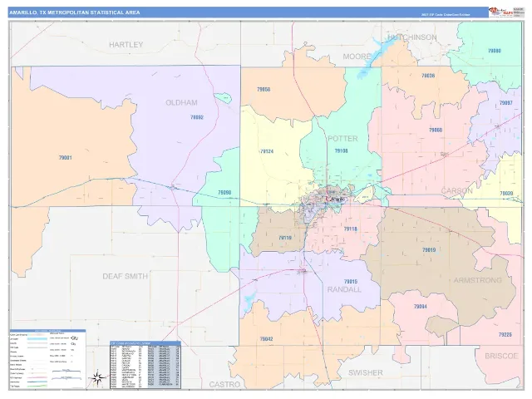This screenshot has height=399, width=532.
Task: Click the map publisher logo
Action: [500, 12]
